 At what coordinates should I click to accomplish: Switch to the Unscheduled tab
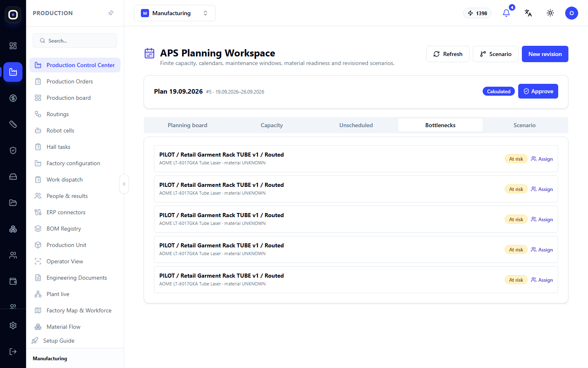pyautogui.click(x=356, y=125)
